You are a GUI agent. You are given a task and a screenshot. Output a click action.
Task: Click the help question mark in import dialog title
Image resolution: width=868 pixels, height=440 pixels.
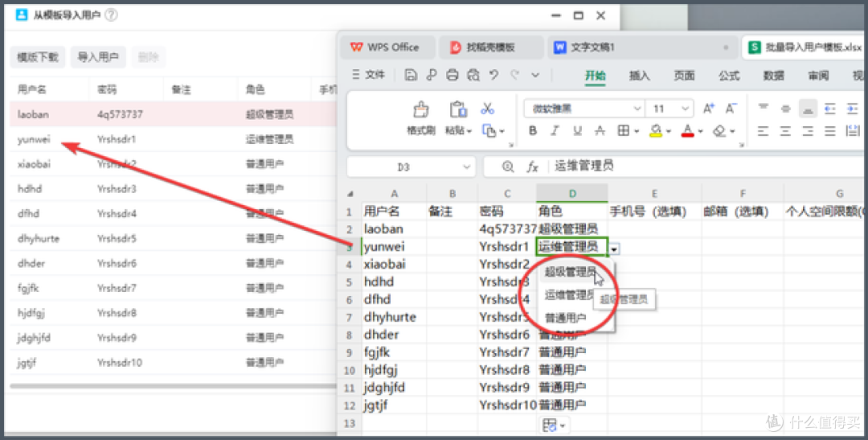coord(111,15)
